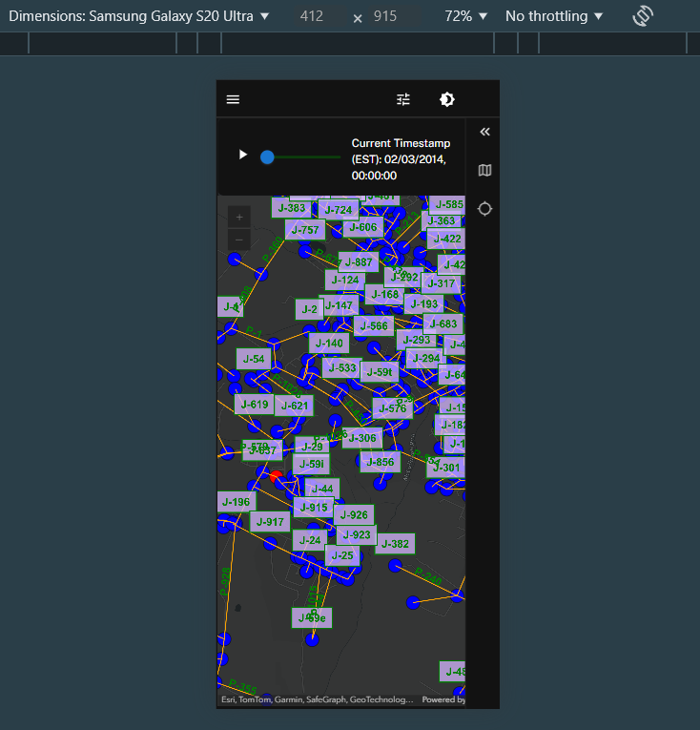Select junction label J-168
This screenshot has width=700, height=730.
tap(385, 294)
